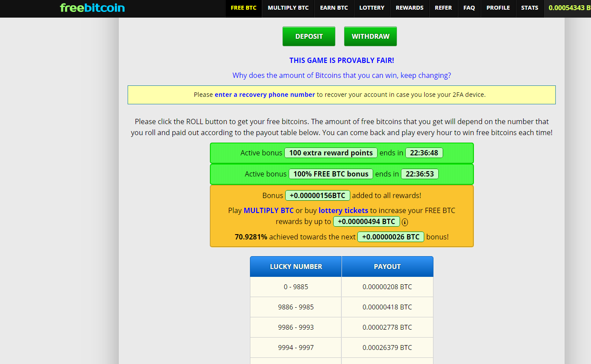Open link about why Bitcoin amount keeps changing
Image resolution: width=591 pixels, height=364 pixels.
coord(342,75)
